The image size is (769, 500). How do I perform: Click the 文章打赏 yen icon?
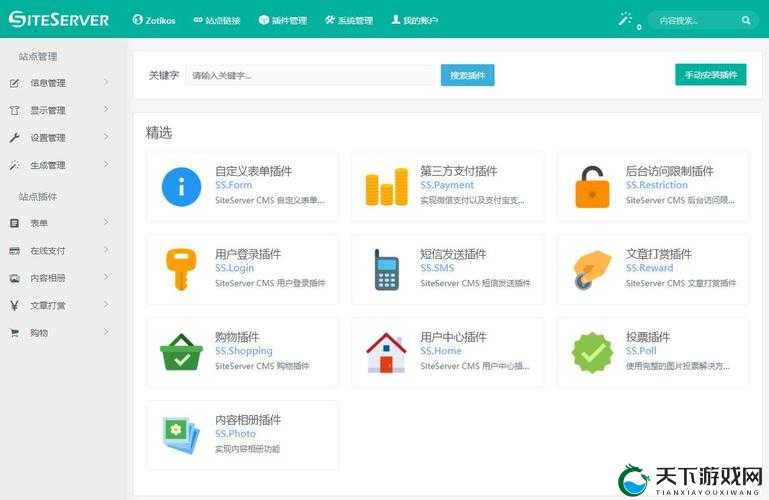point(15,305)
